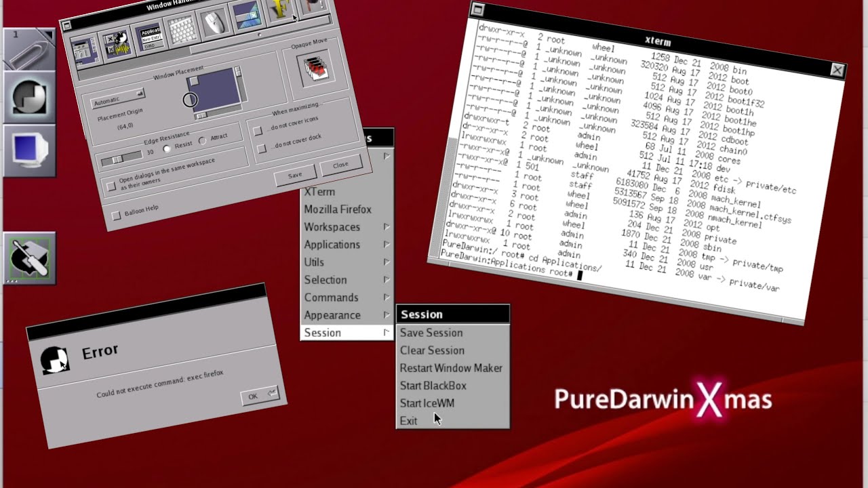The width and height of the screenshot is (868, 488).
Task: Launch the blue monitor terminal dock icon
Action: 29,150
